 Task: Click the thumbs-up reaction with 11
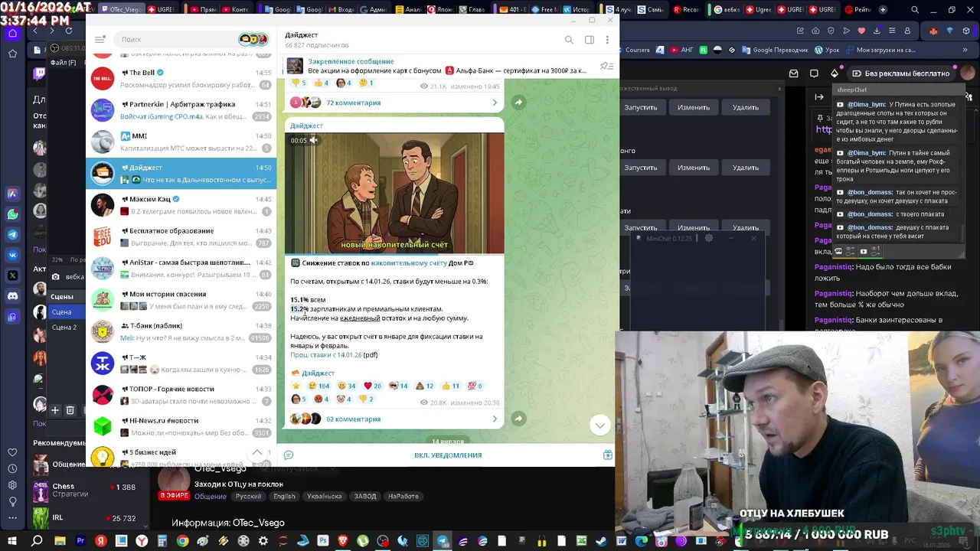click(x=450, y=386)
